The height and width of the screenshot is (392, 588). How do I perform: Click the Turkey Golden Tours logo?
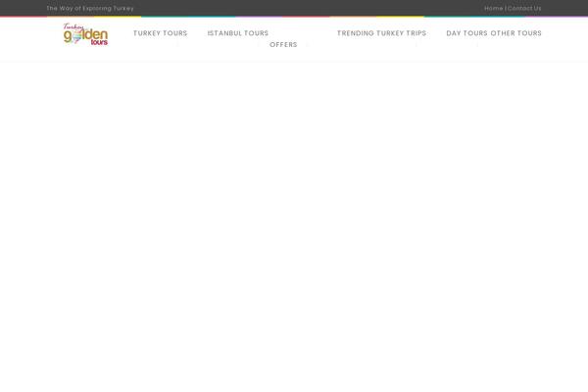[85, 34]
